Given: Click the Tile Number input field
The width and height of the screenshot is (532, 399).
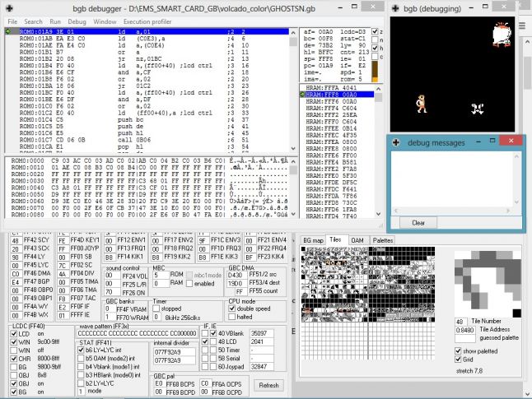Looking at the screenshot, I should click(461, 322).
